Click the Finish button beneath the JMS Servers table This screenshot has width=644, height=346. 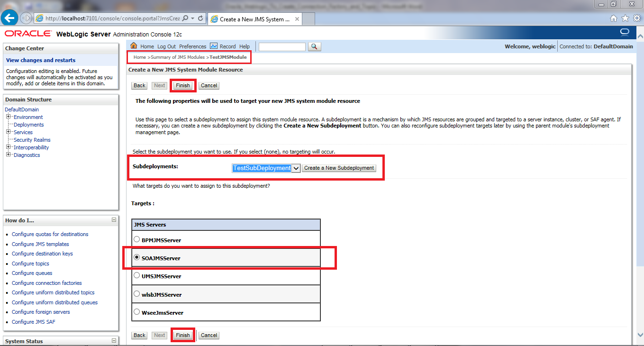(183, 335)
